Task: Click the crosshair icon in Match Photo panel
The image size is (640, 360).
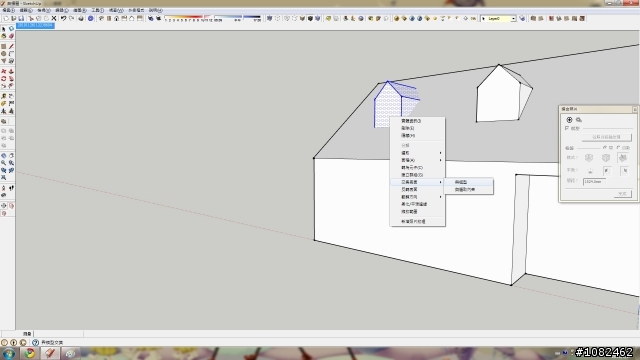Action: pos(569,120)
